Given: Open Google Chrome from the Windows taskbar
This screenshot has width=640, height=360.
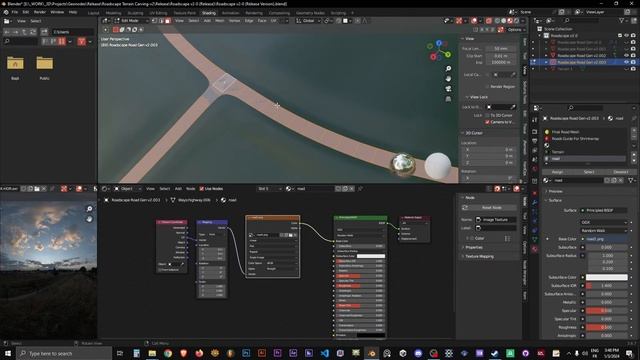Looking at the screenshot, I should coord(168,353).
